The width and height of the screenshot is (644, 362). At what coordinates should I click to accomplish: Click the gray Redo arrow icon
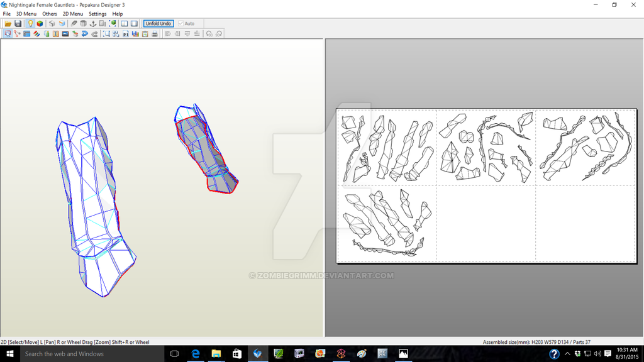[x=94, y=34]
